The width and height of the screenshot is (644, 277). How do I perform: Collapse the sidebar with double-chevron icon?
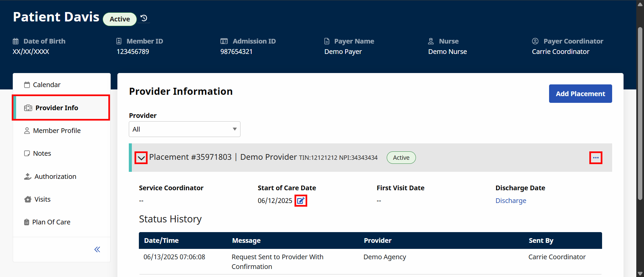(x=97, y=249)
